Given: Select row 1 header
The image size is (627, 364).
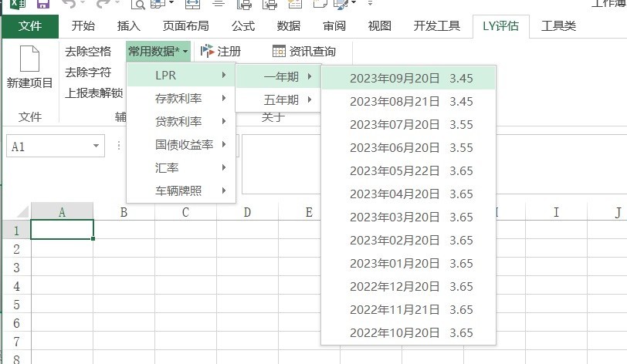Looking at the screenshot, I should point(16,230).
